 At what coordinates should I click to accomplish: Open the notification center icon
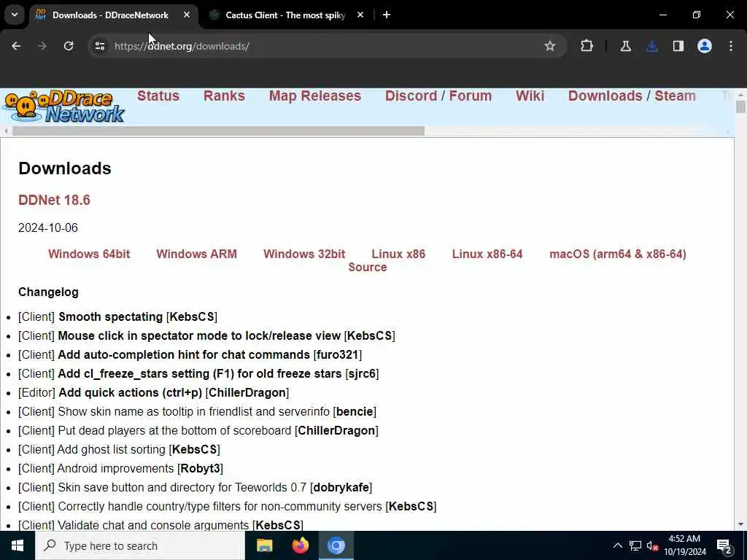coord(724,546)
